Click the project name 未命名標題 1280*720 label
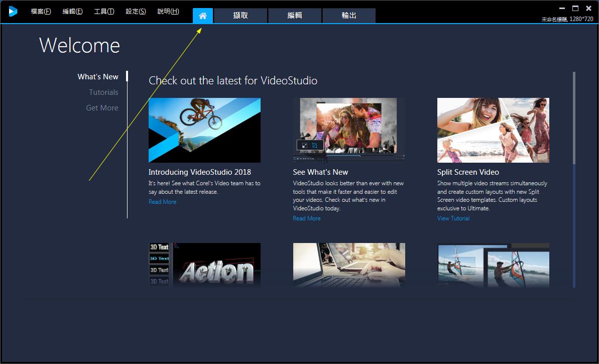 point(567,19)
